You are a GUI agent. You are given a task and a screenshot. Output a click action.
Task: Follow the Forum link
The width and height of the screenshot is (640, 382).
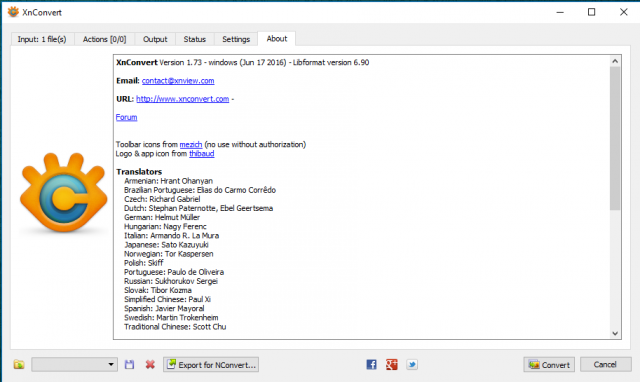[127, 117]
